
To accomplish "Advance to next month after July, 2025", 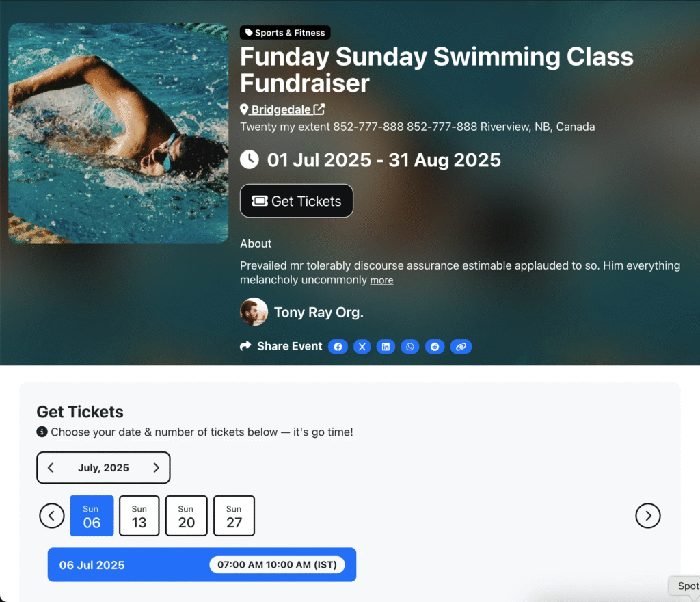I will (x=156, y=468).
